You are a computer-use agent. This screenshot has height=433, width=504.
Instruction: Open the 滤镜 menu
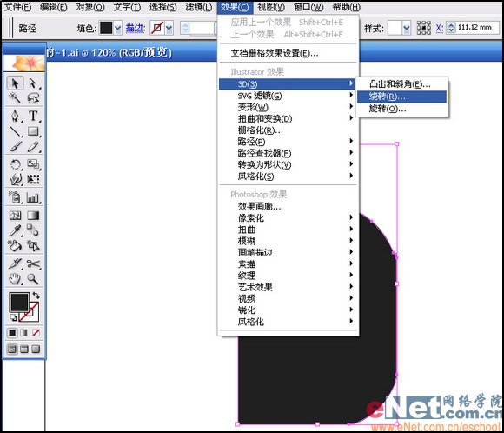coord(199,7)
